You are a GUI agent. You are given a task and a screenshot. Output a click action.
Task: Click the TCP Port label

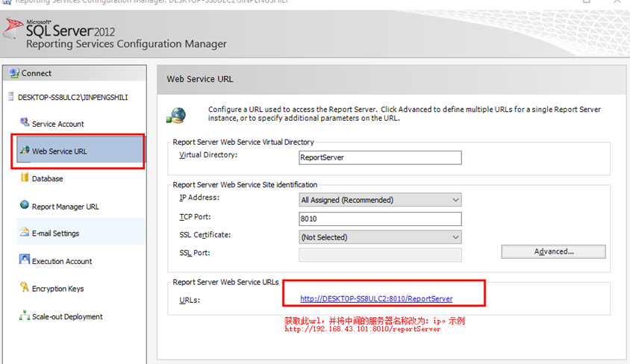click(195, 217)
